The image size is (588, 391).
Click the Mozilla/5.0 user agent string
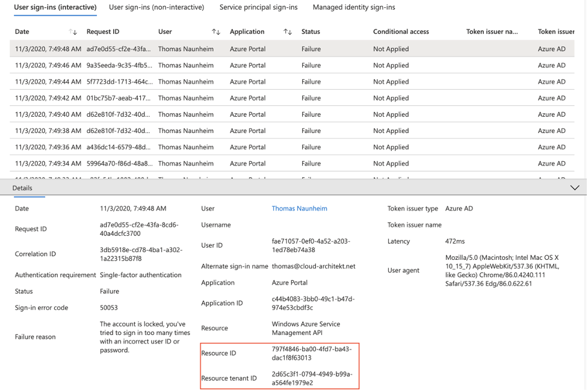click(502, 271)
